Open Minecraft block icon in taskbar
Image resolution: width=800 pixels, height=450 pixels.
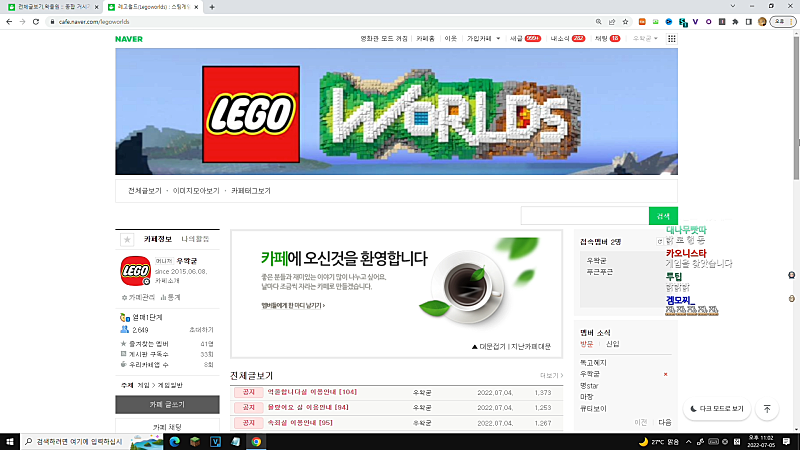pyautogui.click(x=195, y=441)
